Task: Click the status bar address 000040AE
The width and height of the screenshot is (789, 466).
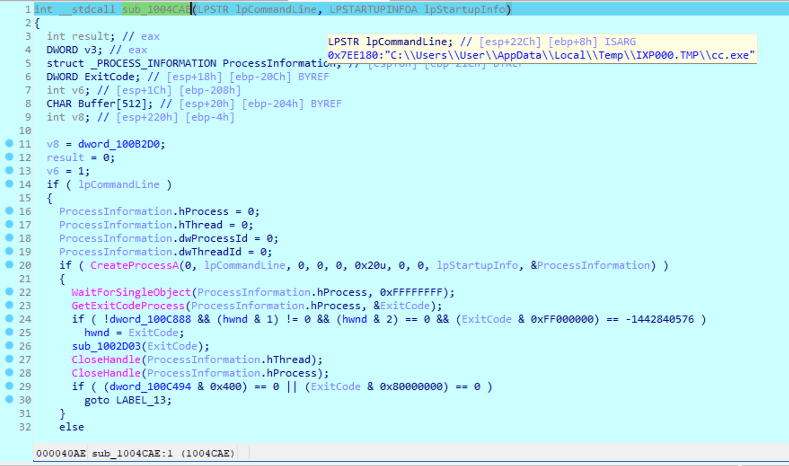Action: point(59,455)
